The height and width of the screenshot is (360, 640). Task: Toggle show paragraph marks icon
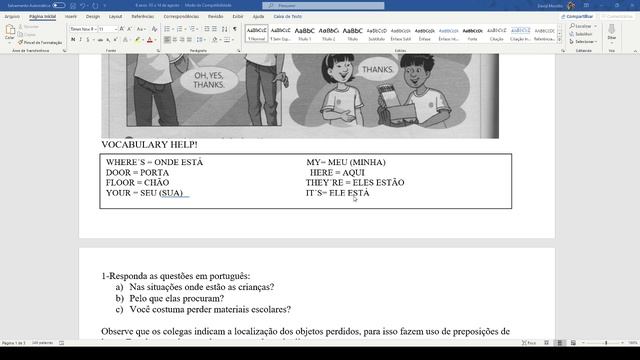[235, 29]
